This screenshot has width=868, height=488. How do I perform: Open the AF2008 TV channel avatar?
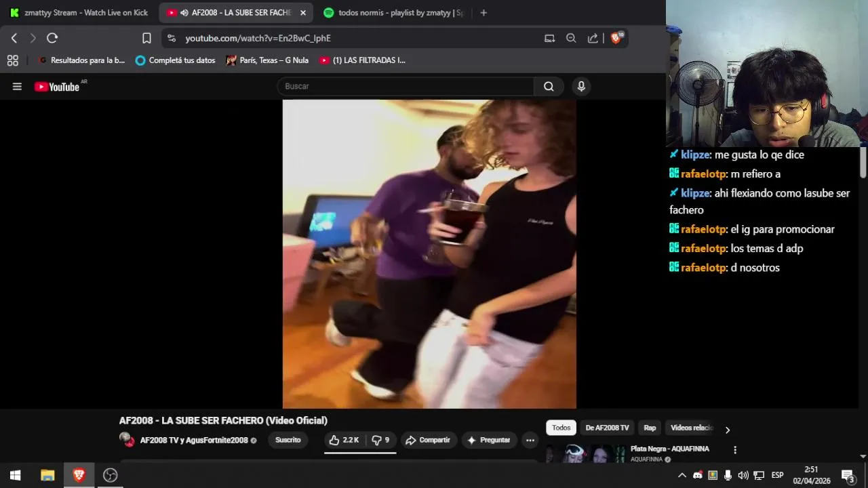point(127,440)
